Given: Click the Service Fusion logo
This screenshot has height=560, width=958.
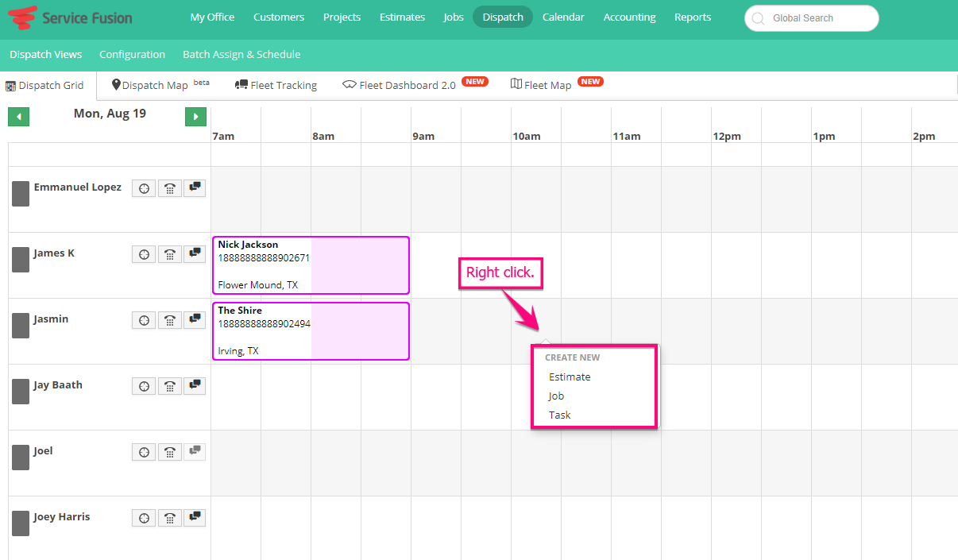Looking at the screenshot, I should (70, 17).
